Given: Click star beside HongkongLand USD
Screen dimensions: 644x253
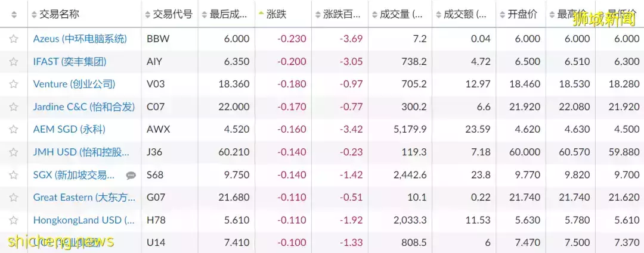Looking at the screenshot, I should (14, 220).
